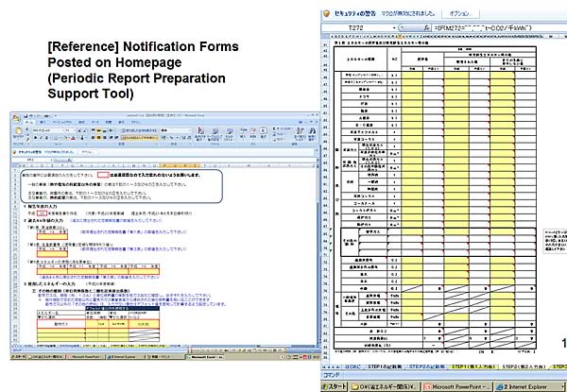Click the formula bar showing =IF(M272
Image resolution: width=567 pixels, height=392 pixels.
tap(500, 27)
